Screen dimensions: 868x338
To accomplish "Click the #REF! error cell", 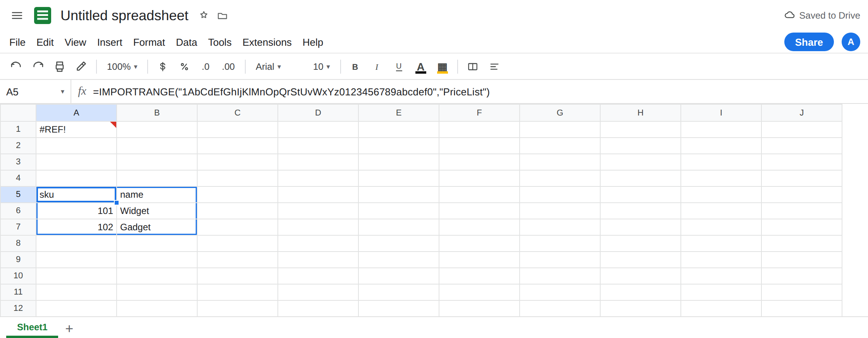I will (76, 129).
